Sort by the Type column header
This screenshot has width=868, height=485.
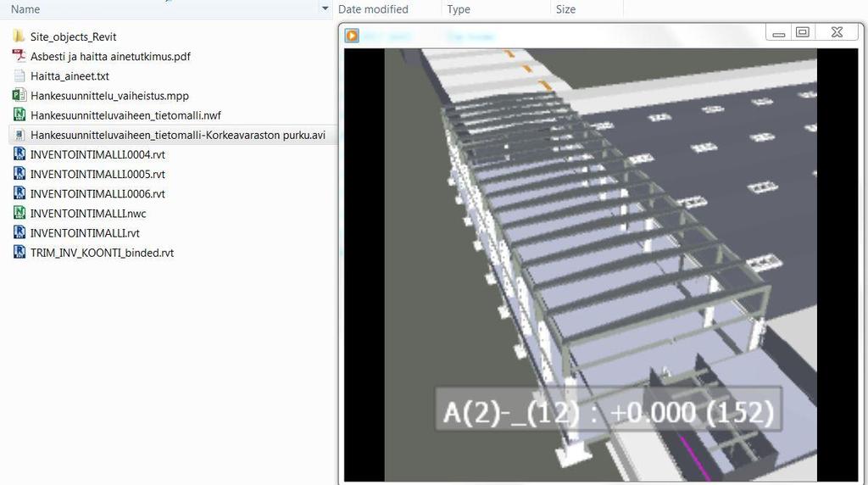coord(459,9)
